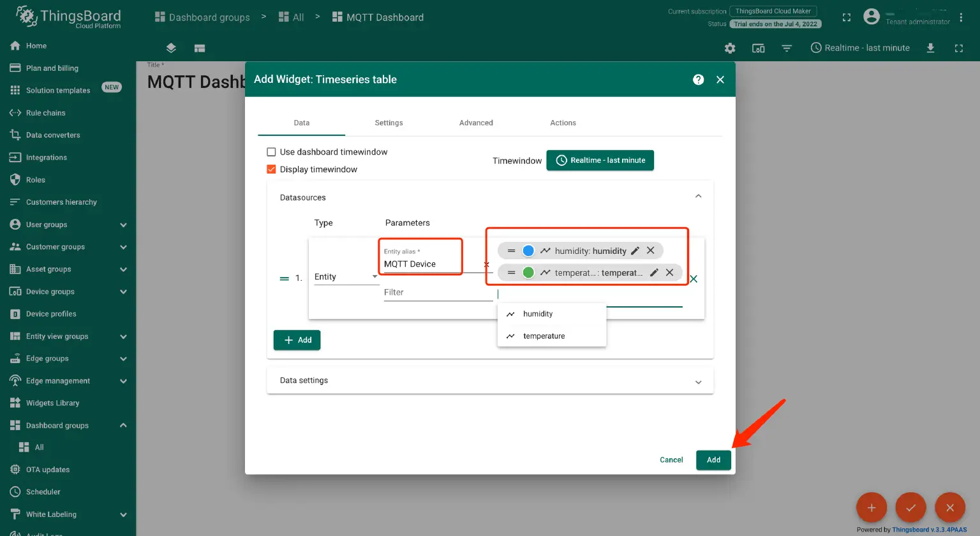Cancel the Add Widget dialog

point(671,460)
